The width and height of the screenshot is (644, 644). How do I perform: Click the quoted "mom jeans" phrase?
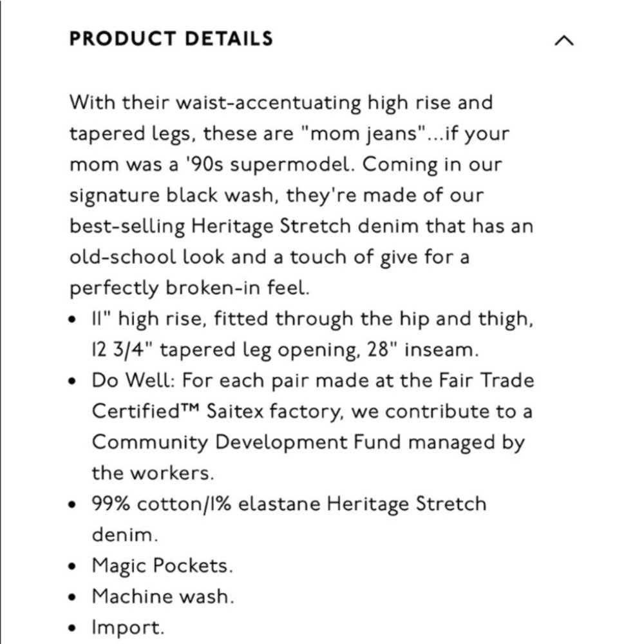click(363, 135)
